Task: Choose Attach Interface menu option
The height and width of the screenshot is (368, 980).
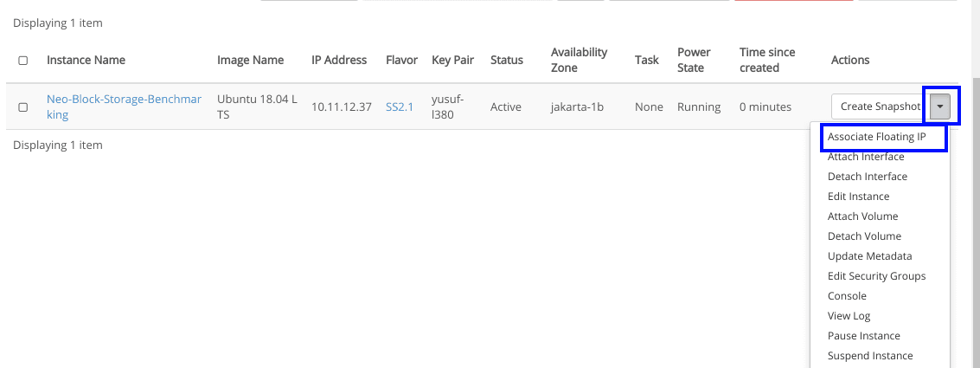Action: [866, 157]
